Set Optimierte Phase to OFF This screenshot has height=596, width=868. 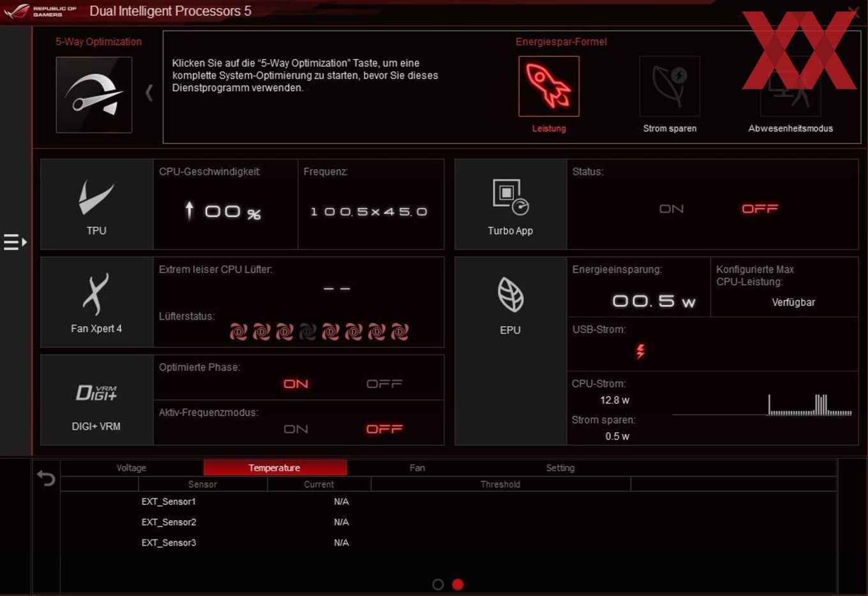[384, 384]
